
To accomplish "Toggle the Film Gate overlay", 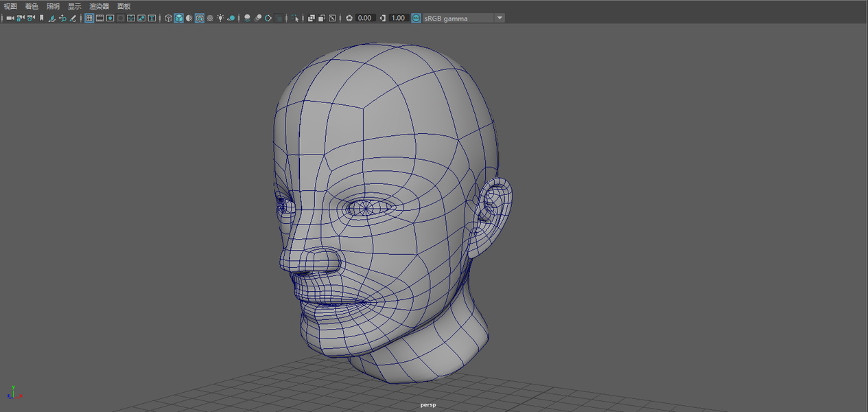I will [99, 18].
